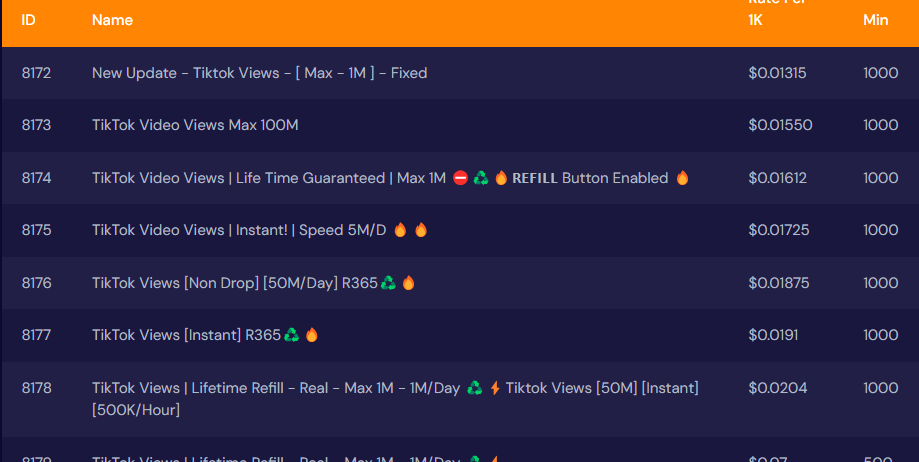
Task: Click 'TikTok Views [Instant] R365' service name
Action: pos(186,335)
